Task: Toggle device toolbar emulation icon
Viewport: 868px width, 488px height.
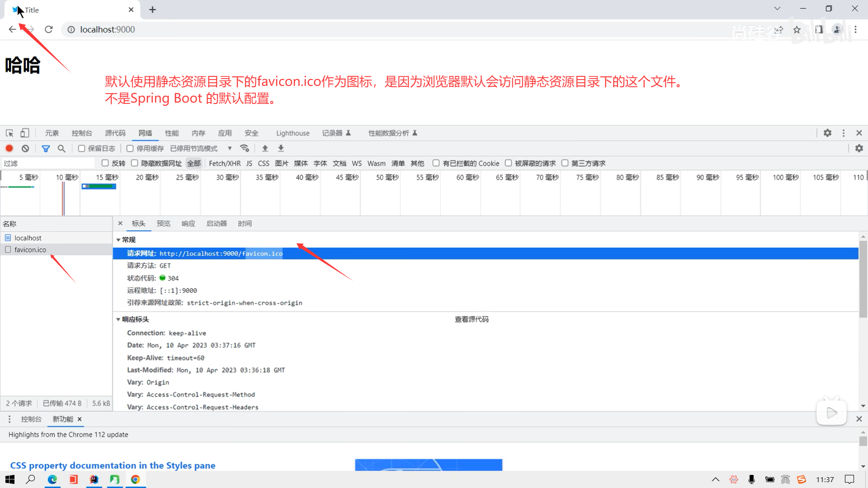Action: [25, 133]
